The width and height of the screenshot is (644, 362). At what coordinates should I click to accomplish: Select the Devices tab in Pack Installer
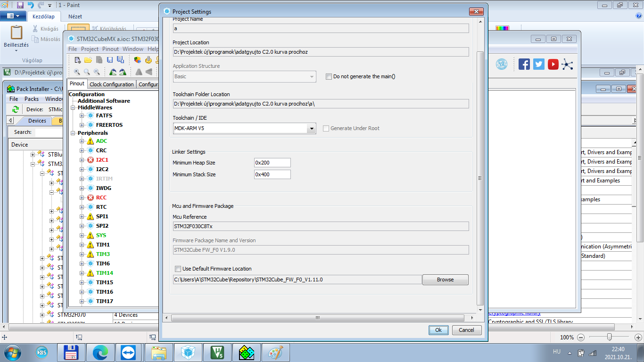(37, 121)
